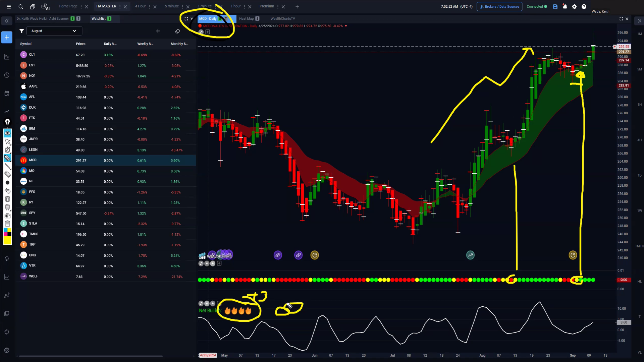Open settings gear icon

pos(574,6)
